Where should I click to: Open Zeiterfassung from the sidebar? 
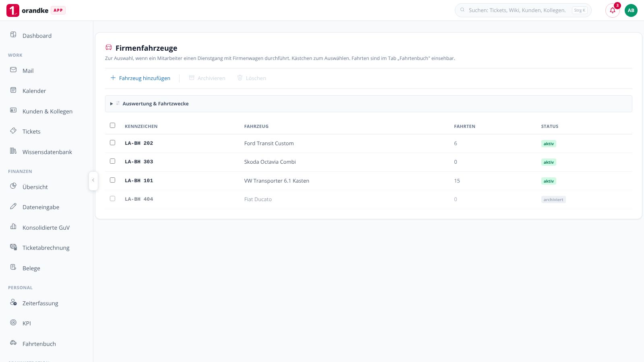pos(46,303)
